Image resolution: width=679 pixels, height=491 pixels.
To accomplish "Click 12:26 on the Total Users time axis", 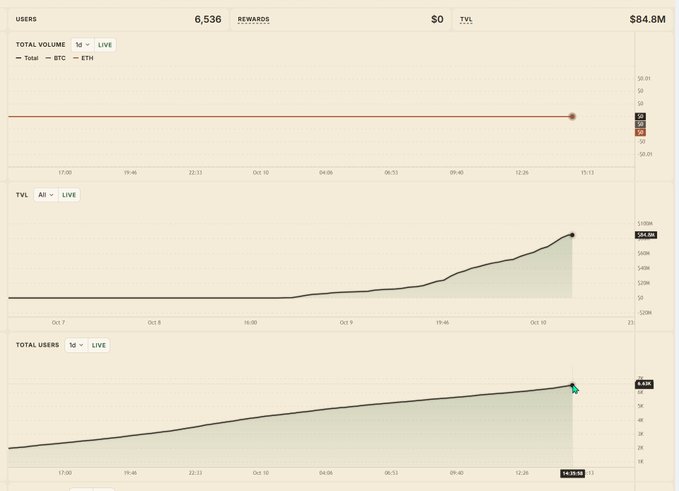I will coord(522,473).
